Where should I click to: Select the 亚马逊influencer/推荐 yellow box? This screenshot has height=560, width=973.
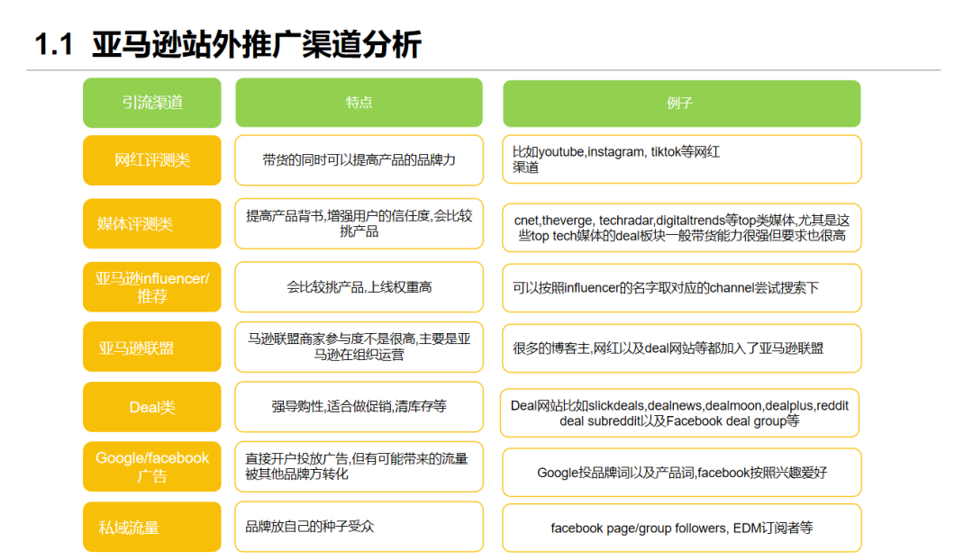coord(152,287)
